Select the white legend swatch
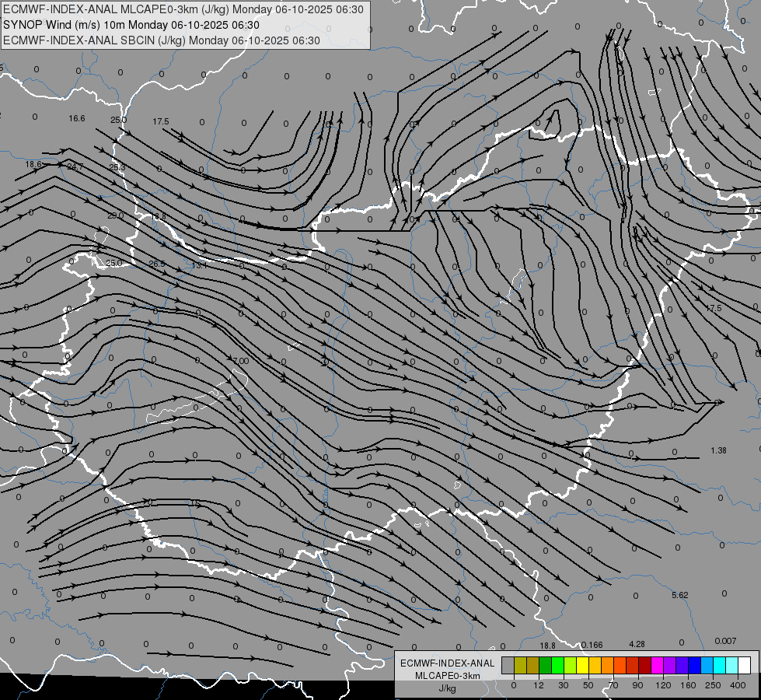The image size is (761, 700). [x=744, y=665]
